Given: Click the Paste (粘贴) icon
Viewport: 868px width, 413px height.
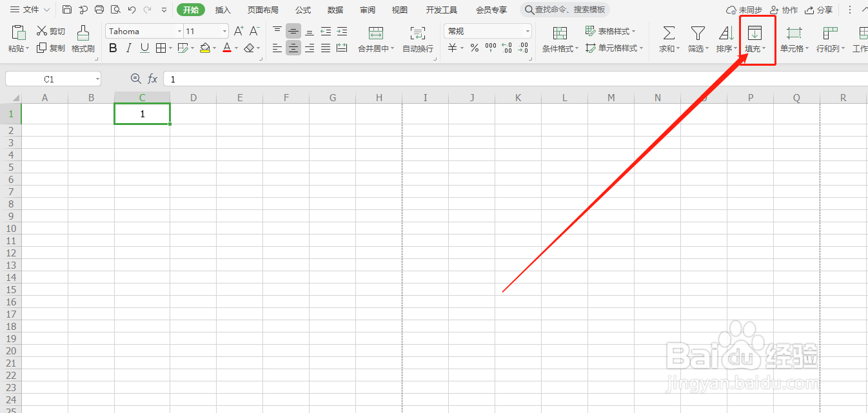Looking at the screenshot, I should (x=19, y=32).
